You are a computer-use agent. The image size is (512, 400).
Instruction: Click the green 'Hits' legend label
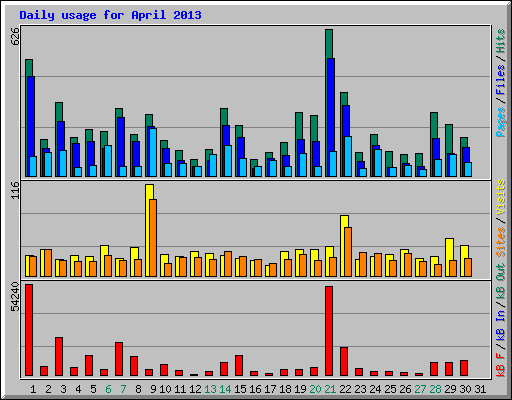click(501, 41)
